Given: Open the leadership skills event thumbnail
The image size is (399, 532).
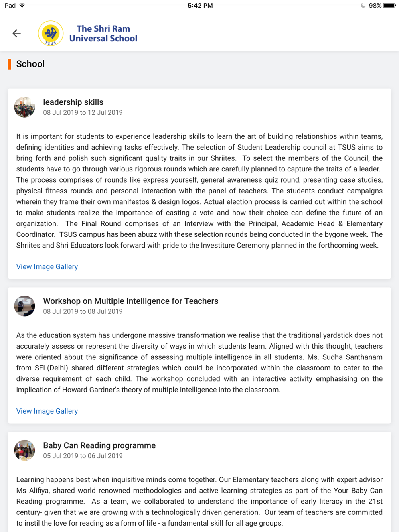Looking at the screenshot, I should [x=24, y=107].
